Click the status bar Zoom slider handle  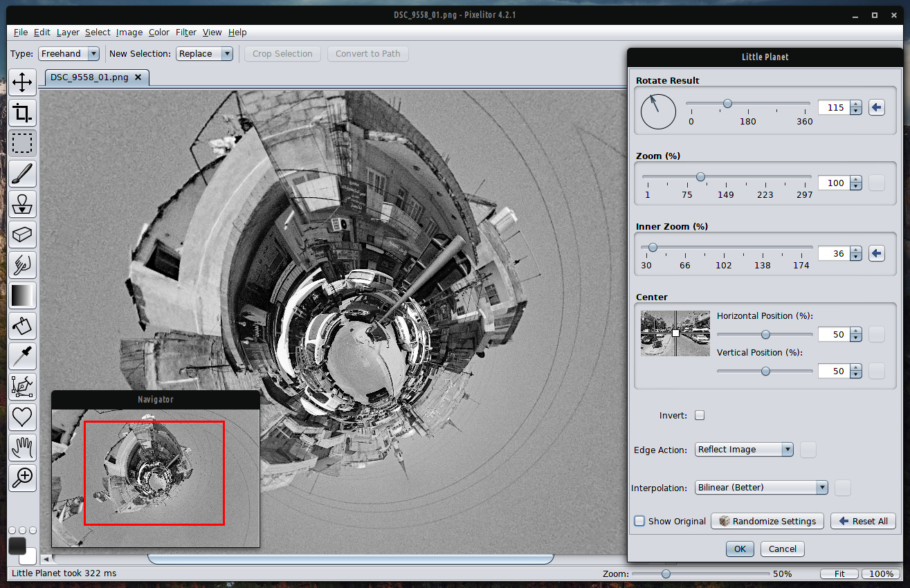(x=666, y=573)
